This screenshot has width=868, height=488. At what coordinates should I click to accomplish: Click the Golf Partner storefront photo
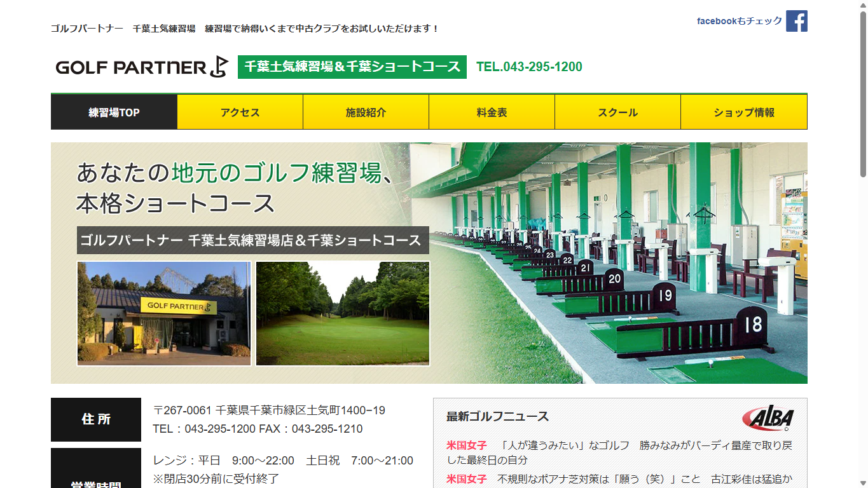pyautogui.click(x=164, y=313)
